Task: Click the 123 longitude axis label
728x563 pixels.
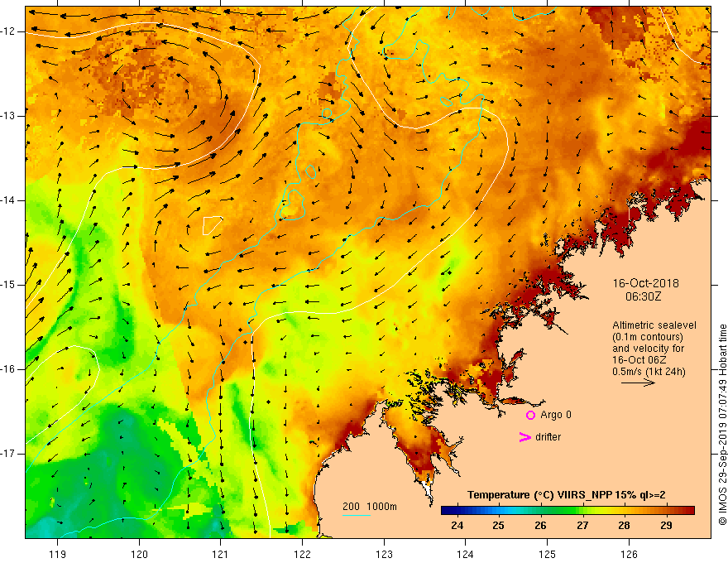Action: 384,554
